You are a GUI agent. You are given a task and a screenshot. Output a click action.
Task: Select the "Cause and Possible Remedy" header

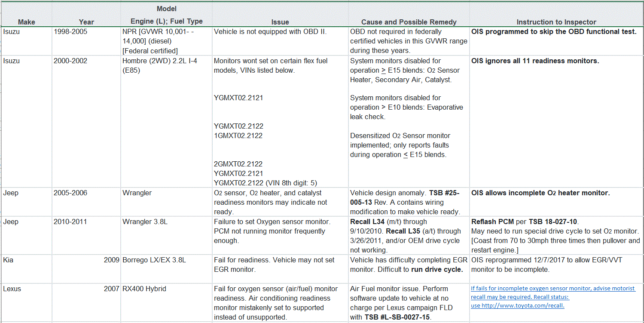click(x=409, y=14)
